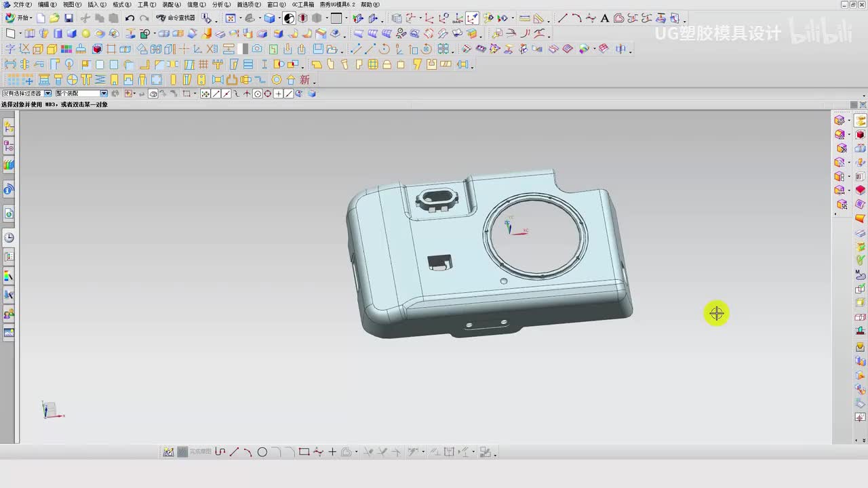The image size is (868, 488).
Task: Save with the floppy disk icon
Action: tap(68, 18)
